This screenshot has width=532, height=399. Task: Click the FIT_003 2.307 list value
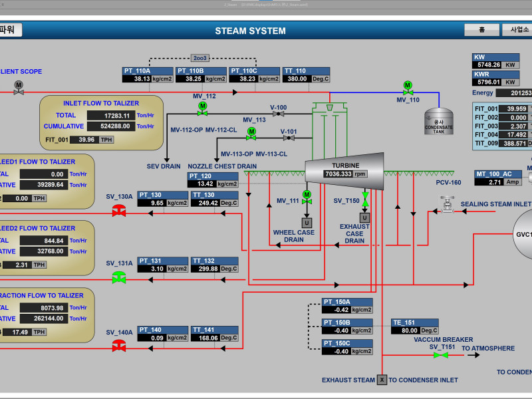click(513, 126)
